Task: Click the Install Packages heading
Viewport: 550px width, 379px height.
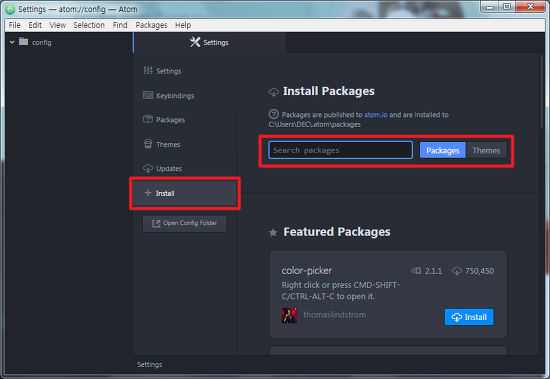Action: click(x=329, y=91)
